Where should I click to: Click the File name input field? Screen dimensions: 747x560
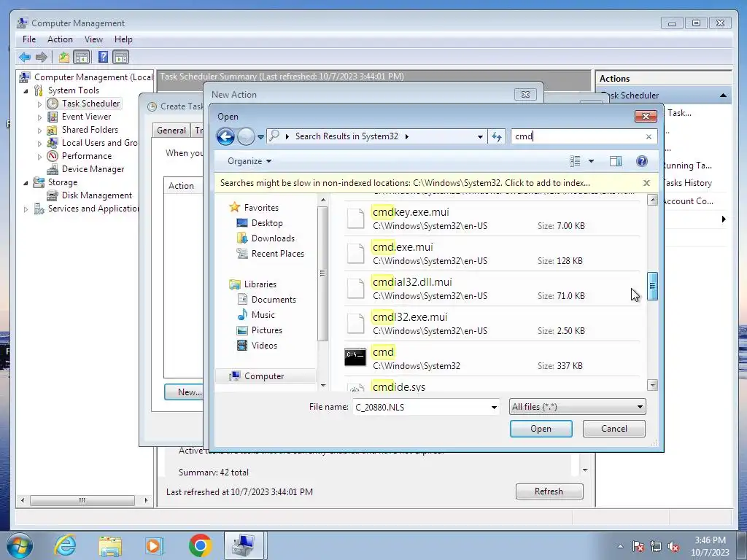[x=421, y=407]
